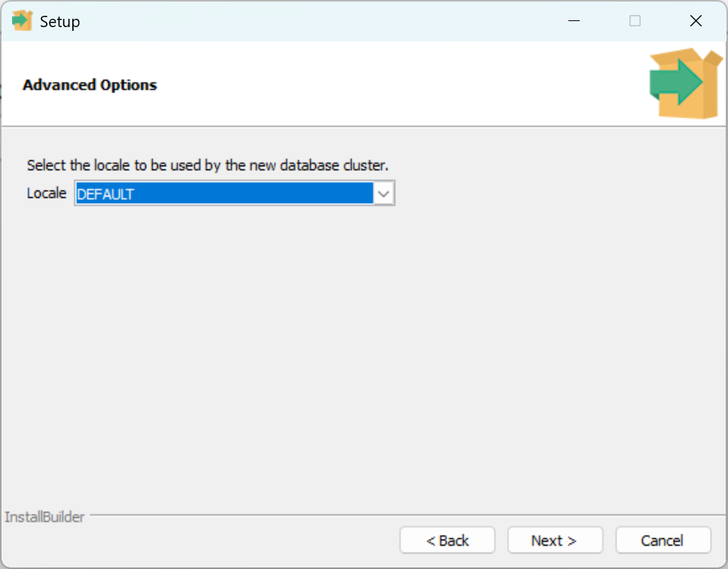728x569 pixels.
Task: Go to previous step with Back button
Action: [x=447, y=540]
